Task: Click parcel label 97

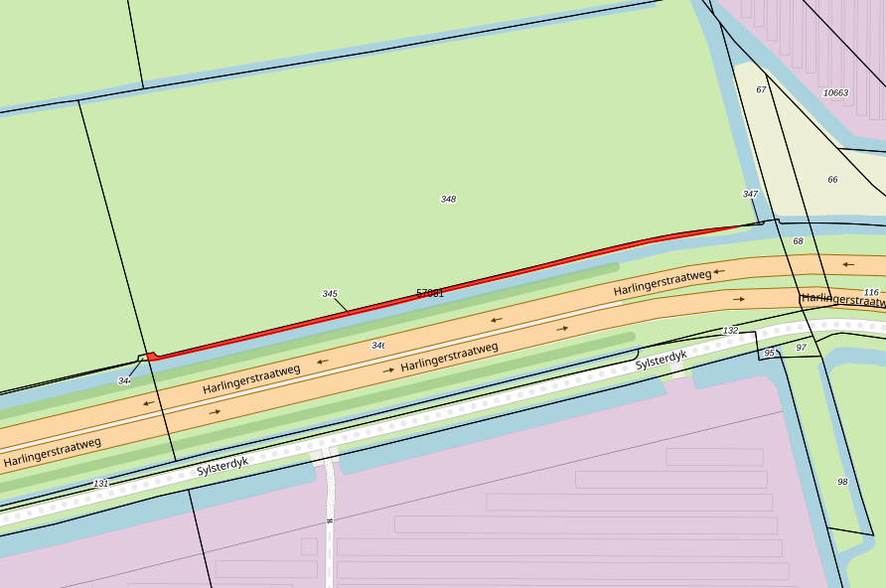Action: (x=801, y=347)
